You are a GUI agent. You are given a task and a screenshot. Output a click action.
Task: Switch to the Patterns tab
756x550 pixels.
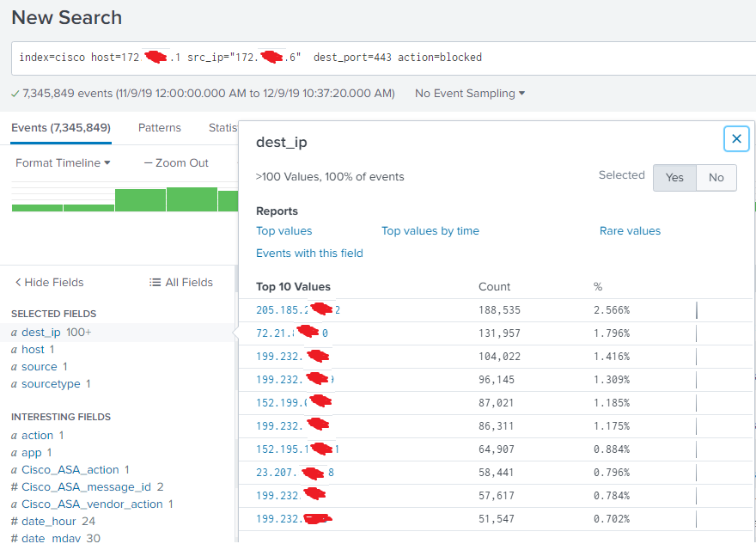160,127
